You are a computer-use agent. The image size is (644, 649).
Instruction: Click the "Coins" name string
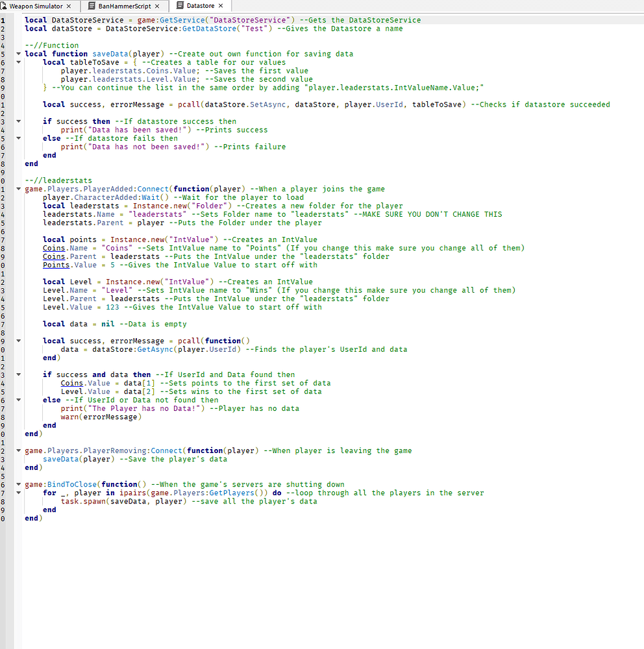(x=118, y=248)
